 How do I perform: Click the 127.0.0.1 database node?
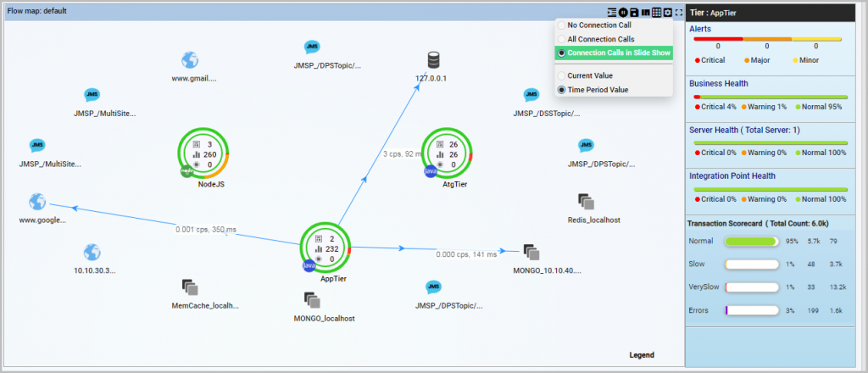(x=433, y=61)
